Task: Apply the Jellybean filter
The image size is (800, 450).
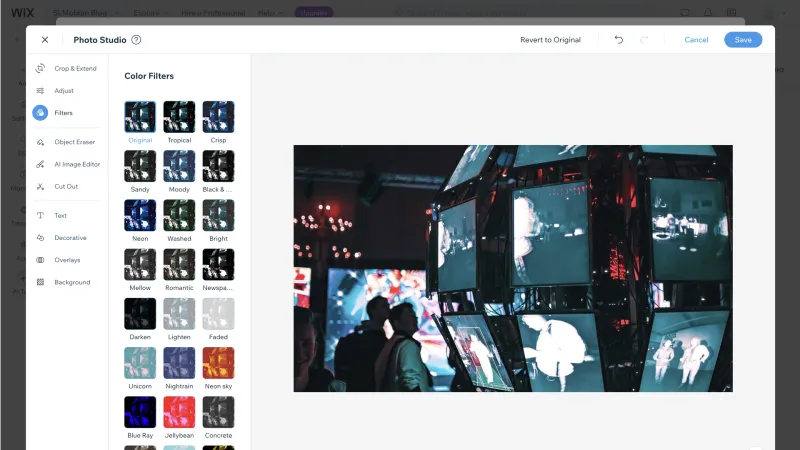Action: [179, 412]
